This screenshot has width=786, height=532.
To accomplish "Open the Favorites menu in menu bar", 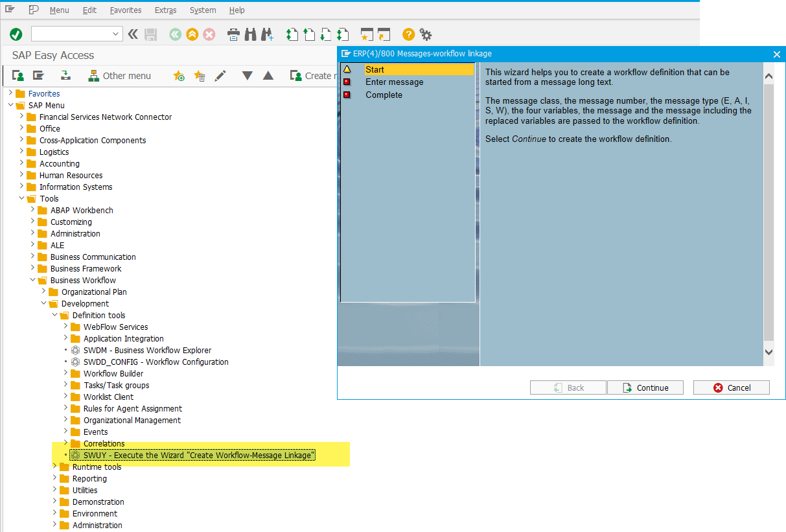I will pyautogui.click(x=126, y=10).
